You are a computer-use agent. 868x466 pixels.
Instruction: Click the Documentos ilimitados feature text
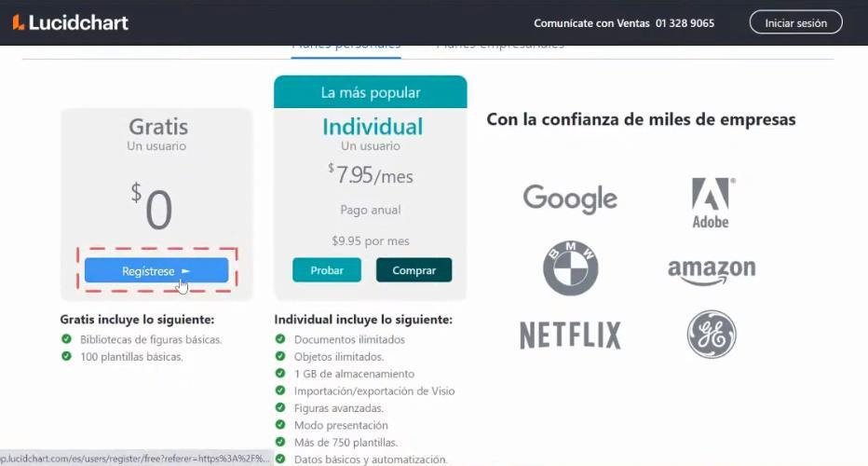[349, 339]
